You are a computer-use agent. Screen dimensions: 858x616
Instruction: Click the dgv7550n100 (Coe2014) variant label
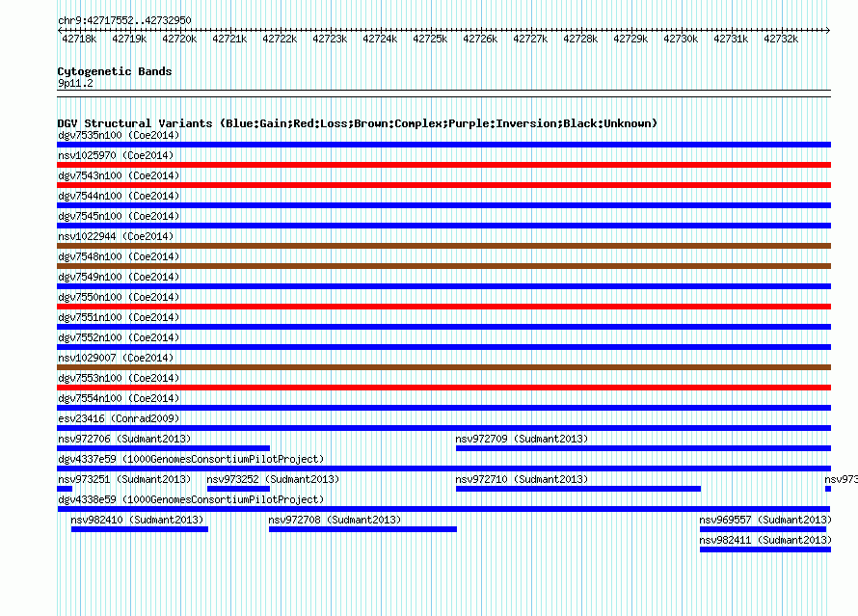[x=119, y=297]
